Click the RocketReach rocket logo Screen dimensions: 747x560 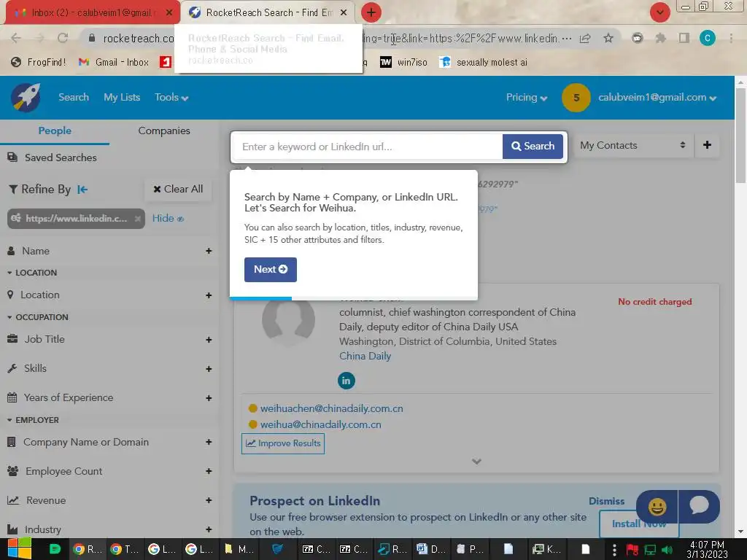26,97
